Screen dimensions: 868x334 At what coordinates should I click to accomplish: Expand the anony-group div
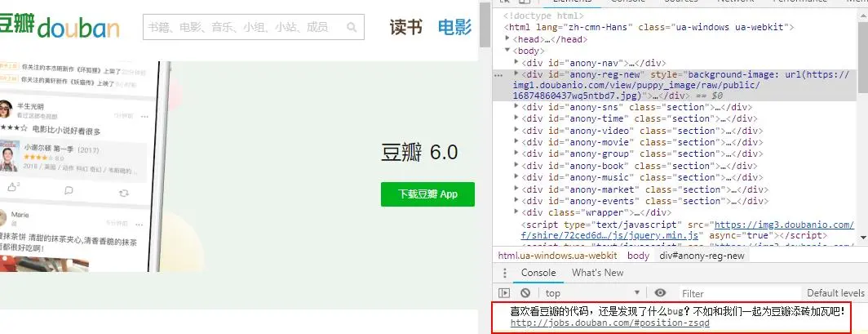click(517, 154)
